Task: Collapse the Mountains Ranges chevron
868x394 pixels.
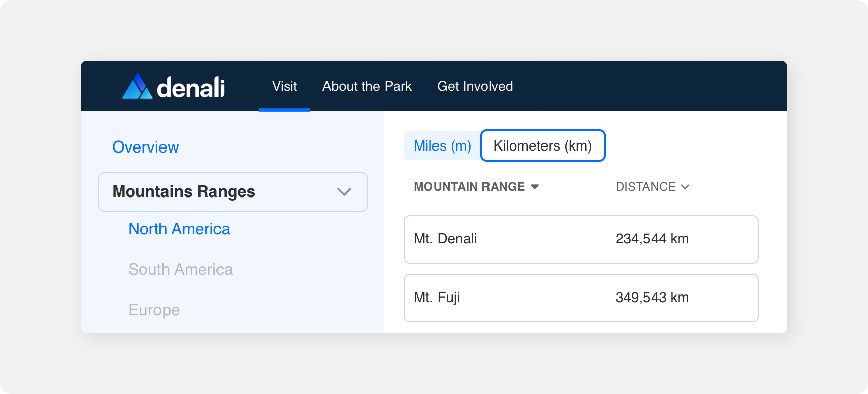Action: click(344, 192)
